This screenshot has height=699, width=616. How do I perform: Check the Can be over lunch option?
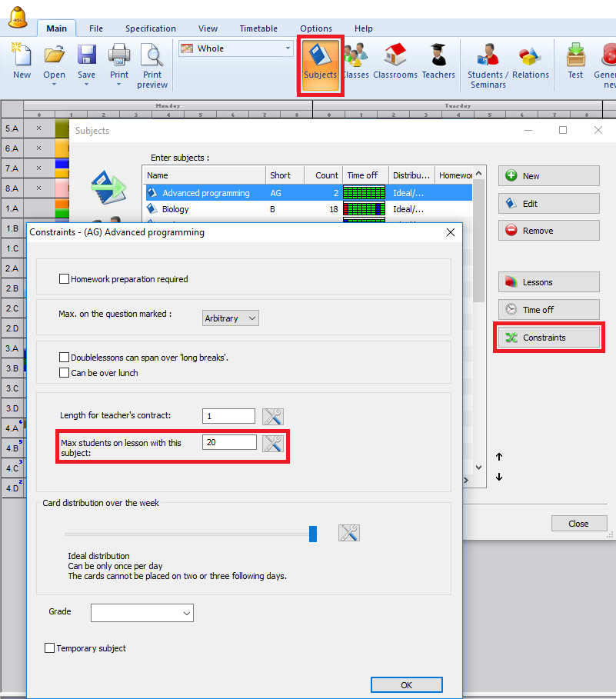pos(65,373)
